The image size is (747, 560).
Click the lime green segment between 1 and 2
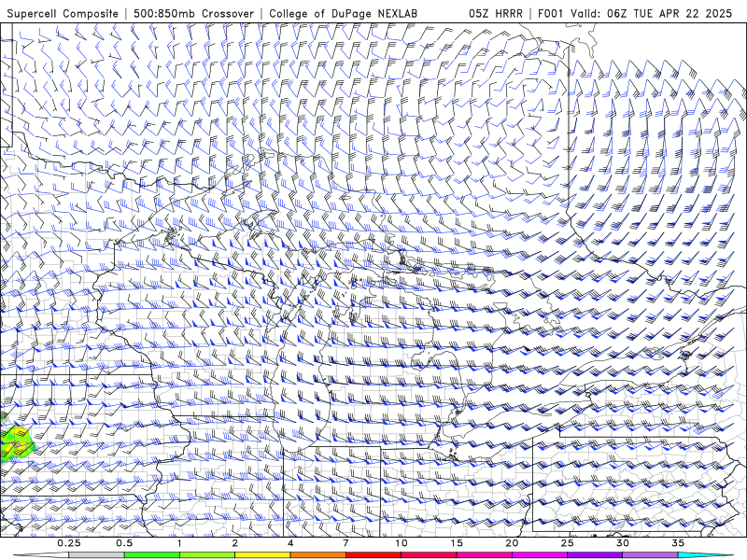coord(207,555)
